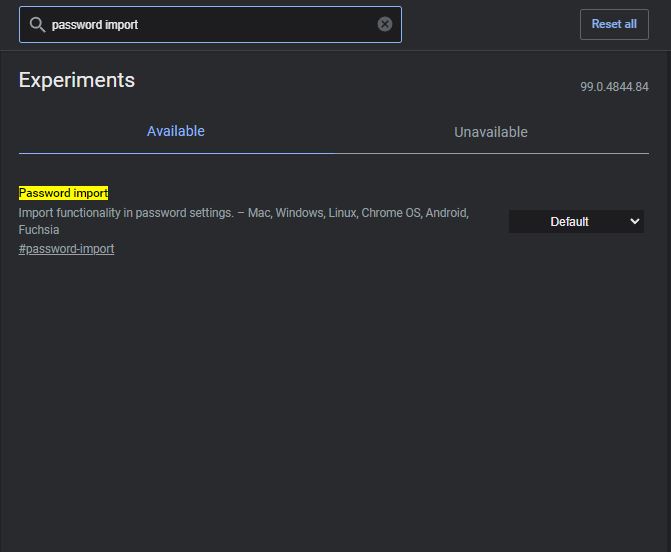
Task: Click the Reset all button
Action: [614, 24]
